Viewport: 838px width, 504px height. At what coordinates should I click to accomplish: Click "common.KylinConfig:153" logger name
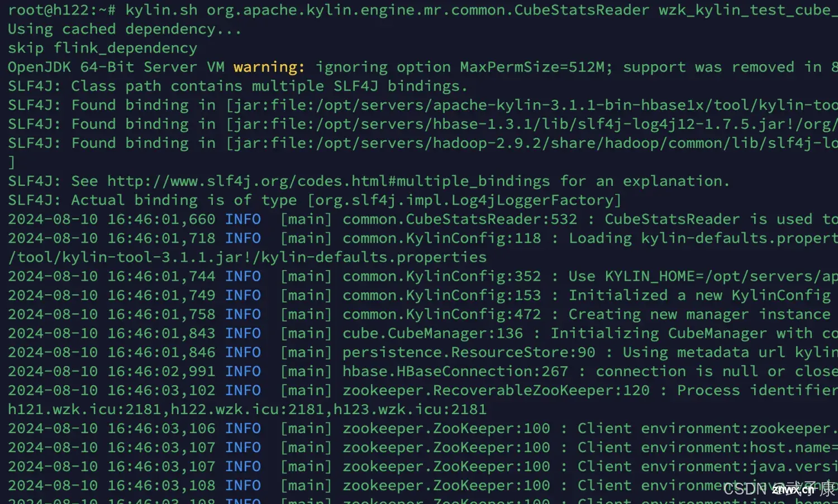442,295
